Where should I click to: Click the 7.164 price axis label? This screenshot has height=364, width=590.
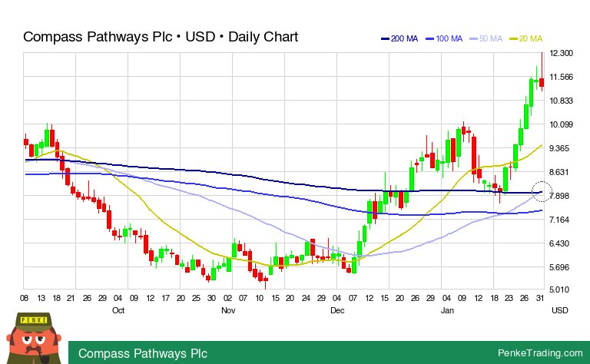pos(561,220)
